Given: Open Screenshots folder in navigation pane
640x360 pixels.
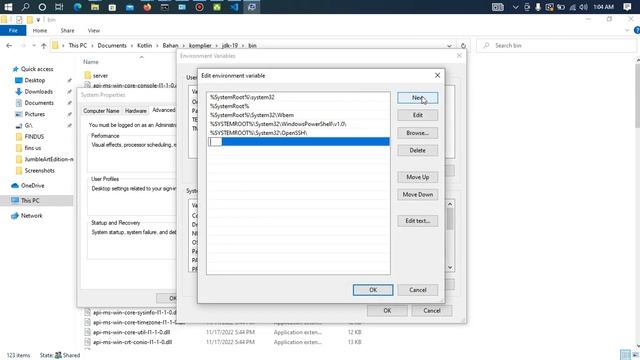Looking at the screenshot, I should 39,171.
